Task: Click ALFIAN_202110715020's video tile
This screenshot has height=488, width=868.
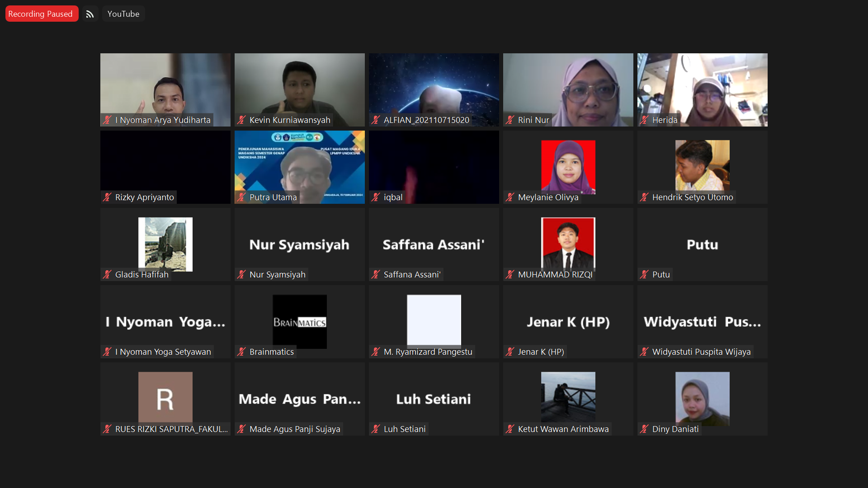Action: [x=434, y=89]
